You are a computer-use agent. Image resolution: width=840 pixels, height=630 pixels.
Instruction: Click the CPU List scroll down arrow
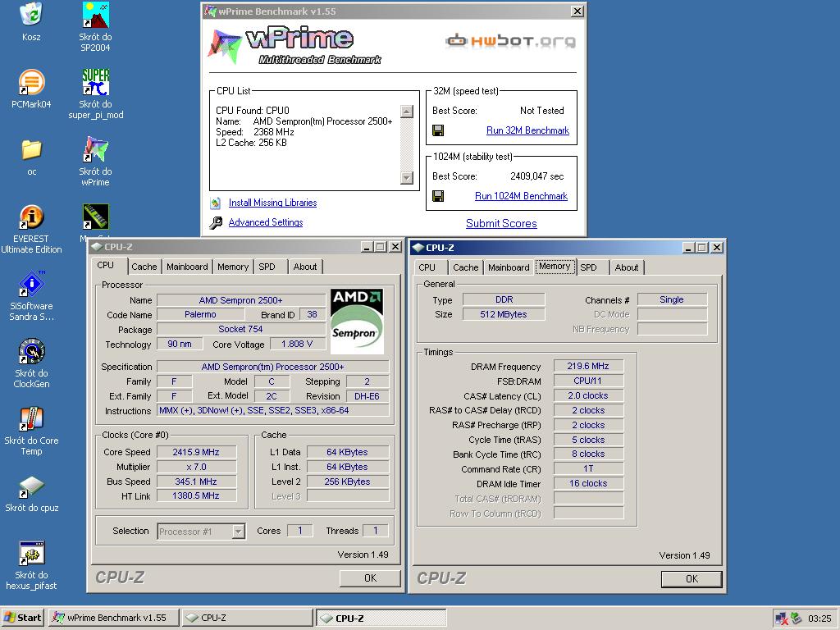407,178
